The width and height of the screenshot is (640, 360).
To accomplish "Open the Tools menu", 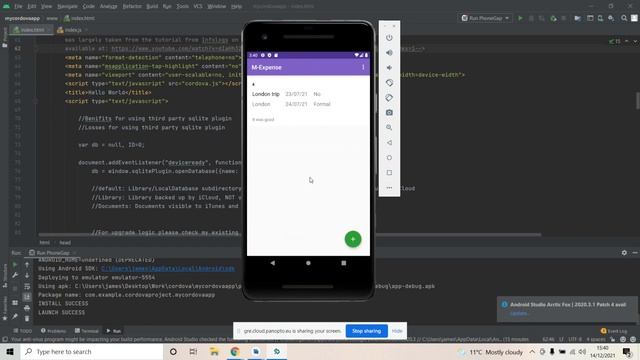I will click(x=182, y=6).
